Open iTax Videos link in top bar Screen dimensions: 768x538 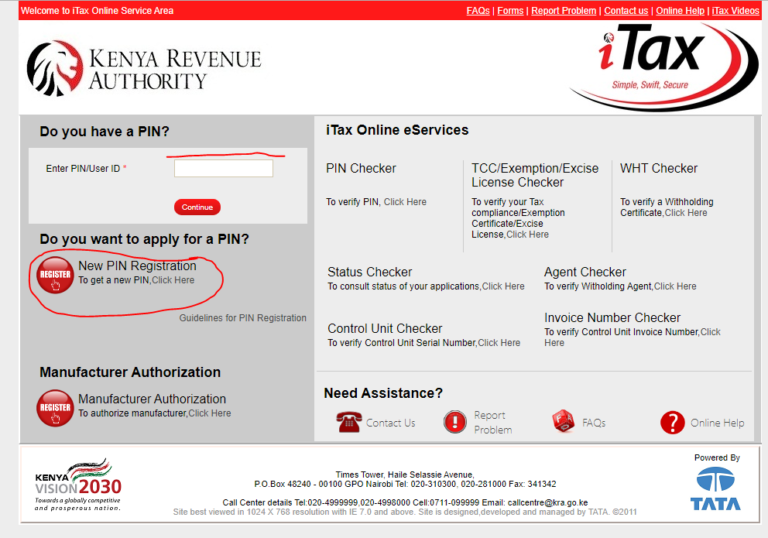click(736, 11)
